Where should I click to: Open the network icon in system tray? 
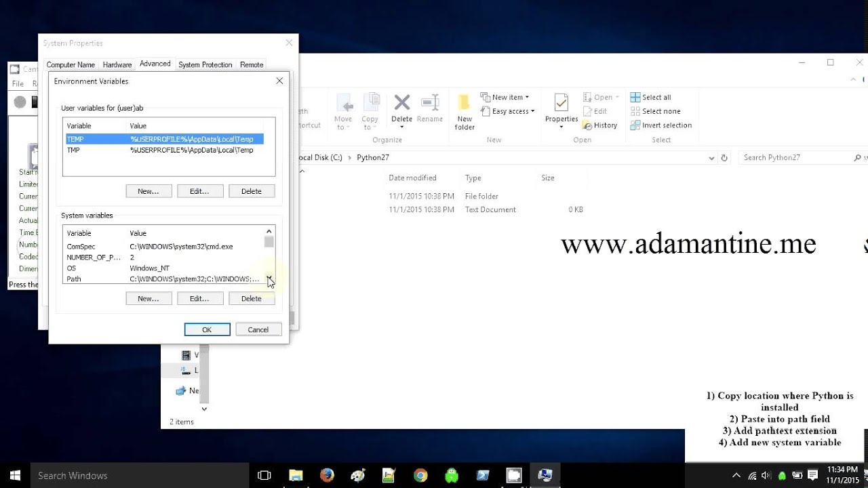752,475
